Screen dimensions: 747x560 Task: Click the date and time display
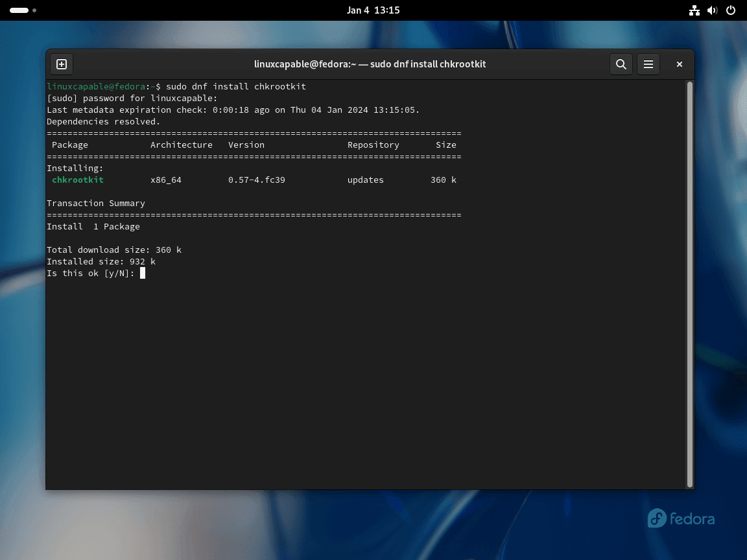(x=373, y=10)
